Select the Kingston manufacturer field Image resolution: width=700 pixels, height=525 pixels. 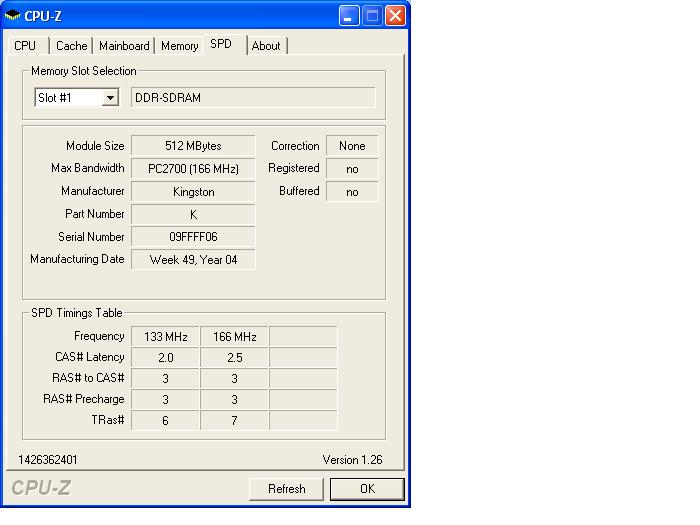[193, 192]
